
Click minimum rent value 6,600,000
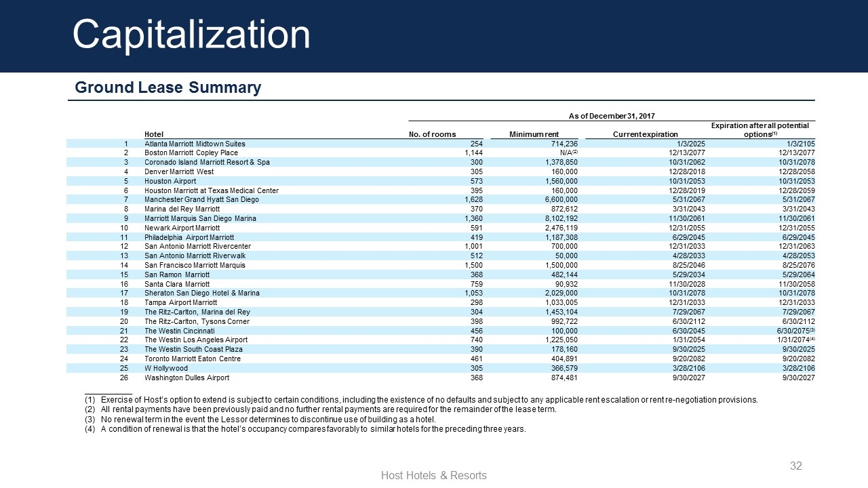click(560, 200)
